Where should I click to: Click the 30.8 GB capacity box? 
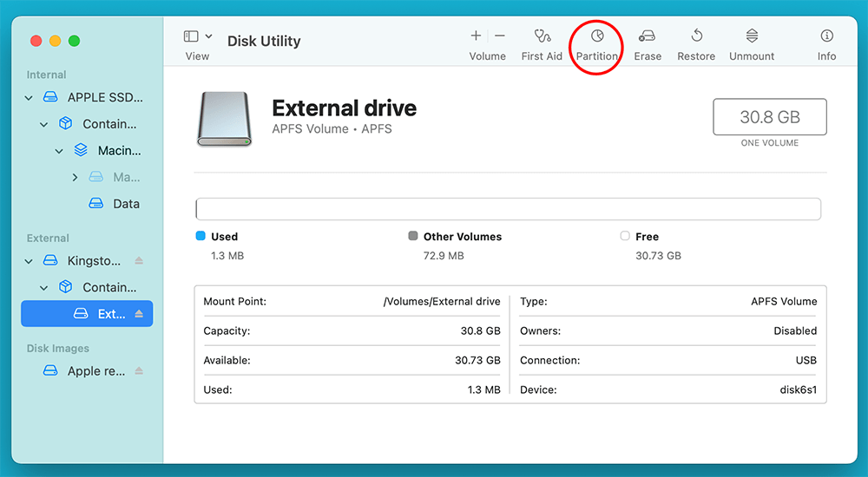[x=769, y=117]
